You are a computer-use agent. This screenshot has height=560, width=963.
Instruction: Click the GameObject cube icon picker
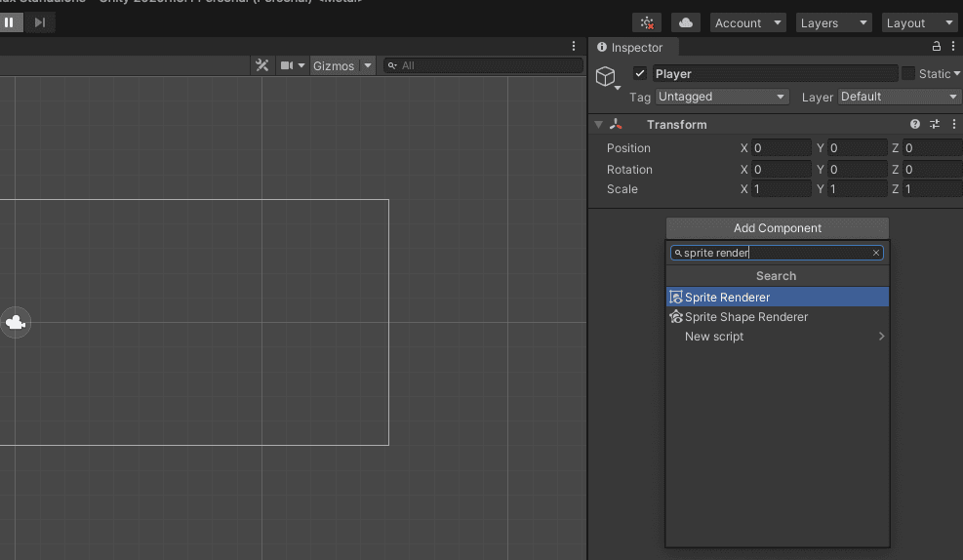[x=606, y=77]
